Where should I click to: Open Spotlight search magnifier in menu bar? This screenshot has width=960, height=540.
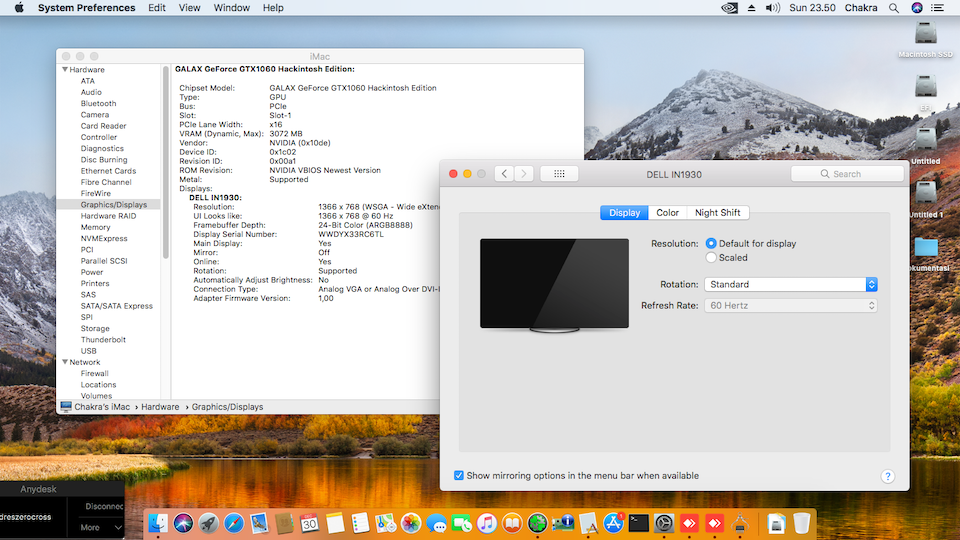(x=894, y=8)
